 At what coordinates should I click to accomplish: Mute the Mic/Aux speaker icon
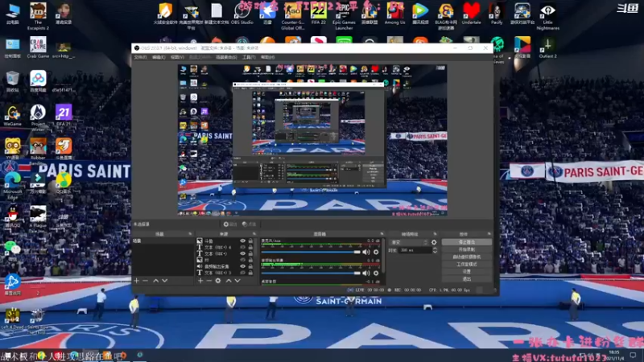(366, 252)
